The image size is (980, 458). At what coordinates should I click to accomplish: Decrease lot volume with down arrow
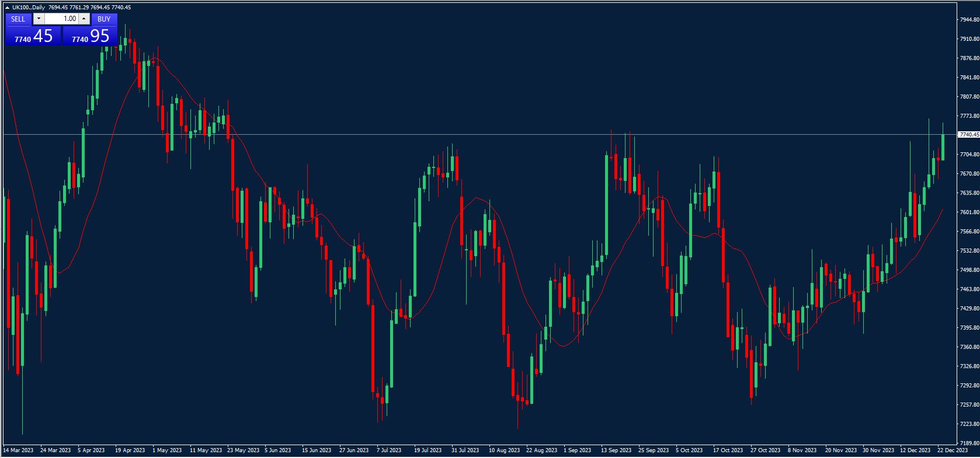click(39, 19)
